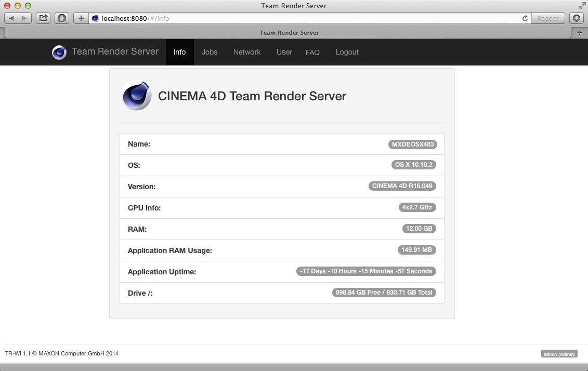The width and height of the screenshot is (588, 371).
Task: Click the CINEMA 4D Team Render Server heading
Action: coord(252,96)
